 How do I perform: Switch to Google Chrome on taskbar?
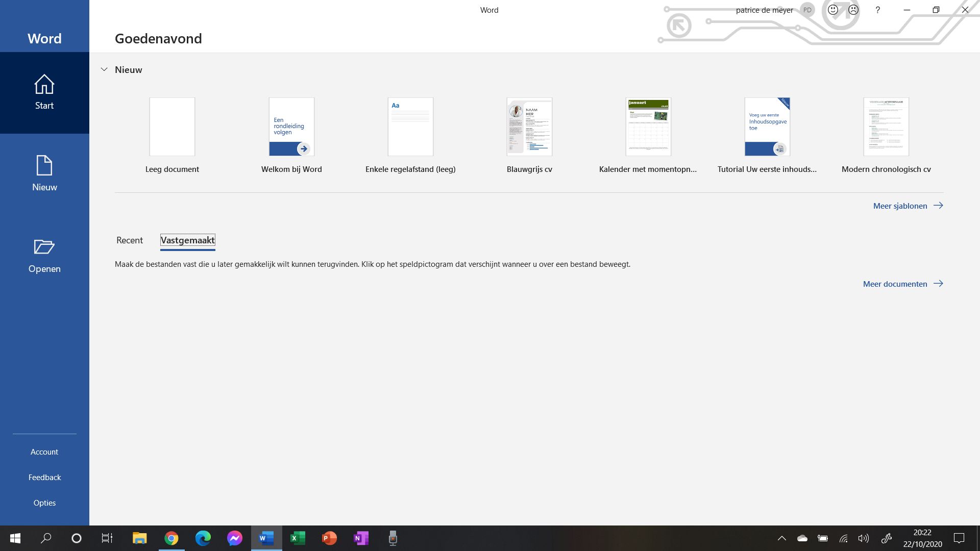pyautogui.click(x=171, y=538)
